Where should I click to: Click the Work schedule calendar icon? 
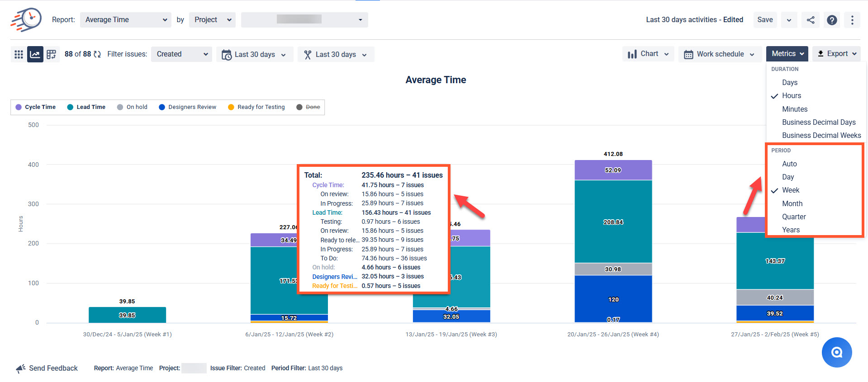[688, 54]
